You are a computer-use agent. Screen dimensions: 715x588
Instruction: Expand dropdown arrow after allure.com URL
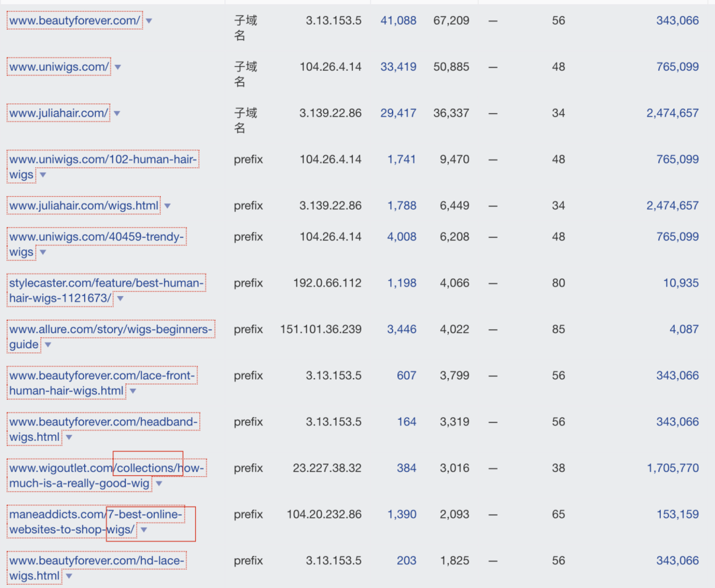tap(48, 345)
